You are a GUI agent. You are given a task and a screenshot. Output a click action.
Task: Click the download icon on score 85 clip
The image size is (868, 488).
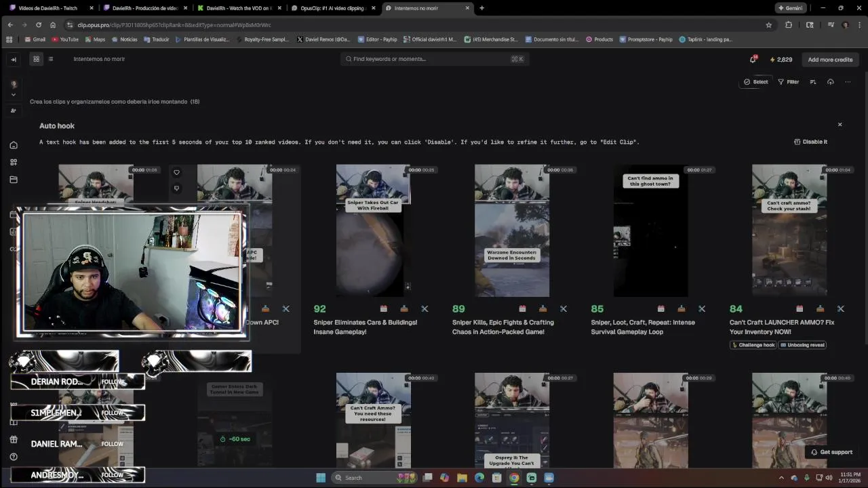(682, 309)
